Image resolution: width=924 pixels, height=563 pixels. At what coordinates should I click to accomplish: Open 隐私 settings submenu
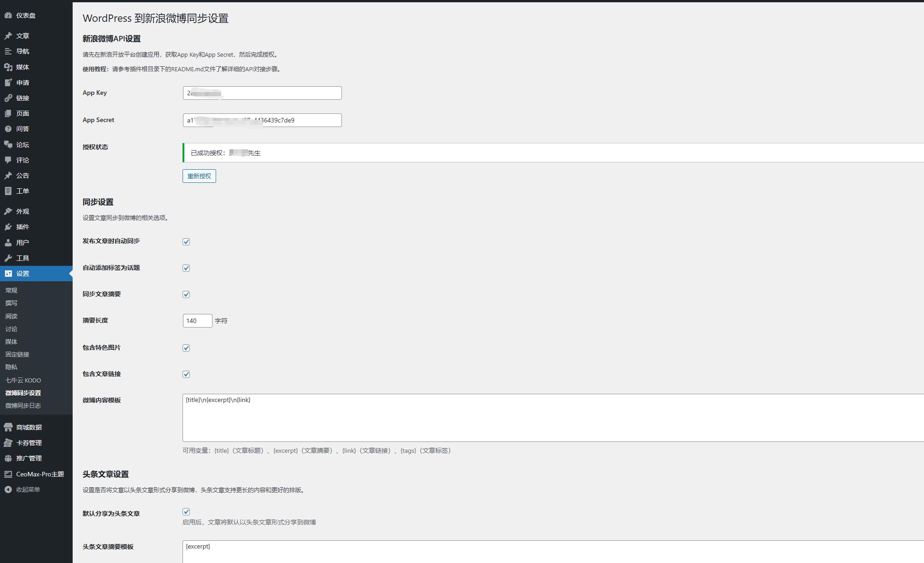[x=11, y=367]
